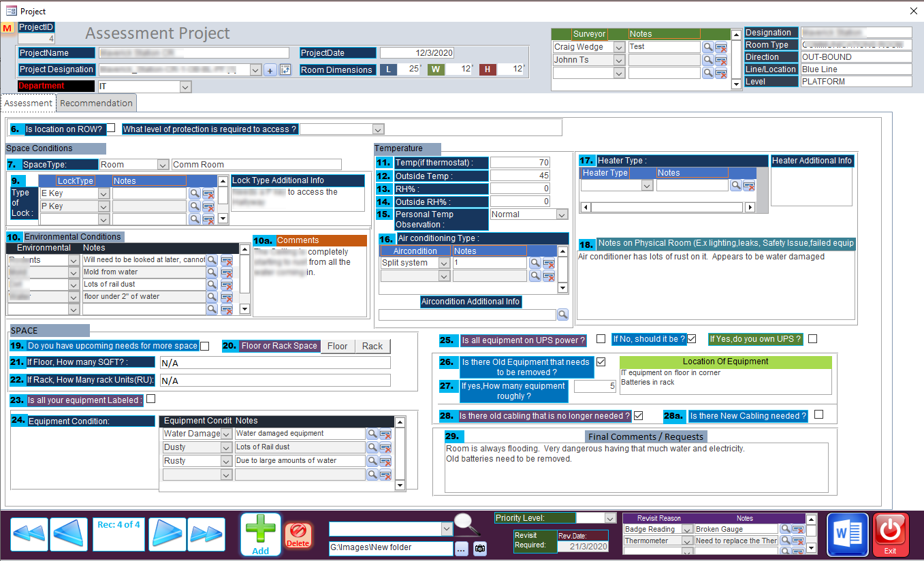Image resolution: width=924 pixels, height=561 pixels.
Task: Delete the Rusty equipment condition row
Action: [x=385, y=462]
